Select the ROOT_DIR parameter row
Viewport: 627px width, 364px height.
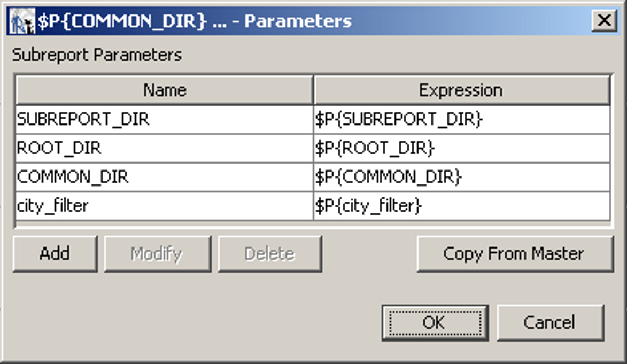[164, 148]
